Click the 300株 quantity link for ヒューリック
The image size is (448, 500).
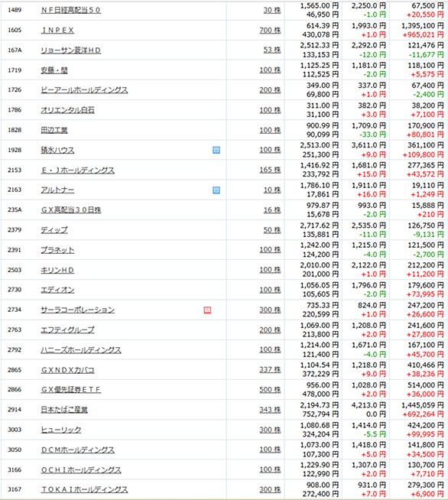270,430
